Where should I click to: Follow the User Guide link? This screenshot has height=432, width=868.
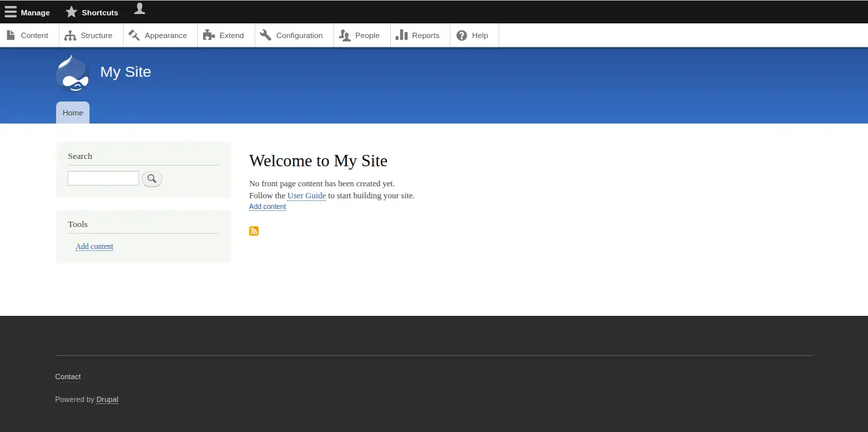tap(306, 196)
